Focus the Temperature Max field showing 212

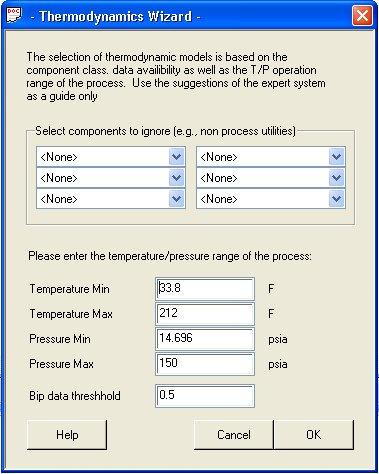coord(205,314)
